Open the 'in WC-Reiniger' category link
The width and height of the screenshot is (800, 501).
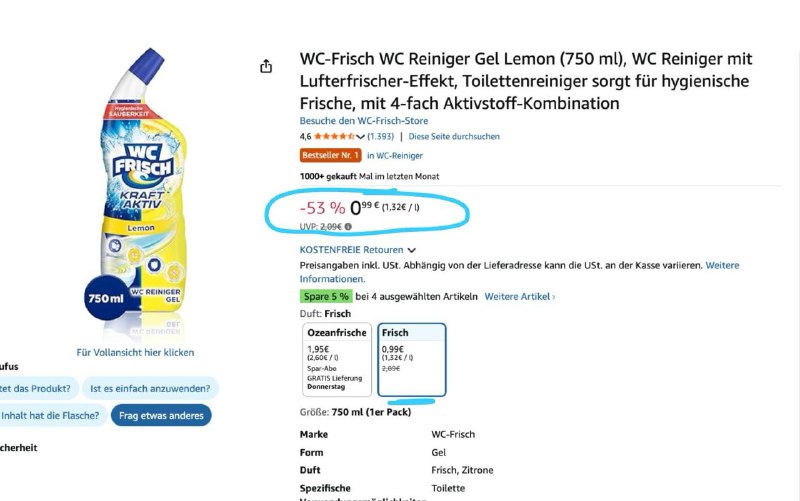point(395,156)
